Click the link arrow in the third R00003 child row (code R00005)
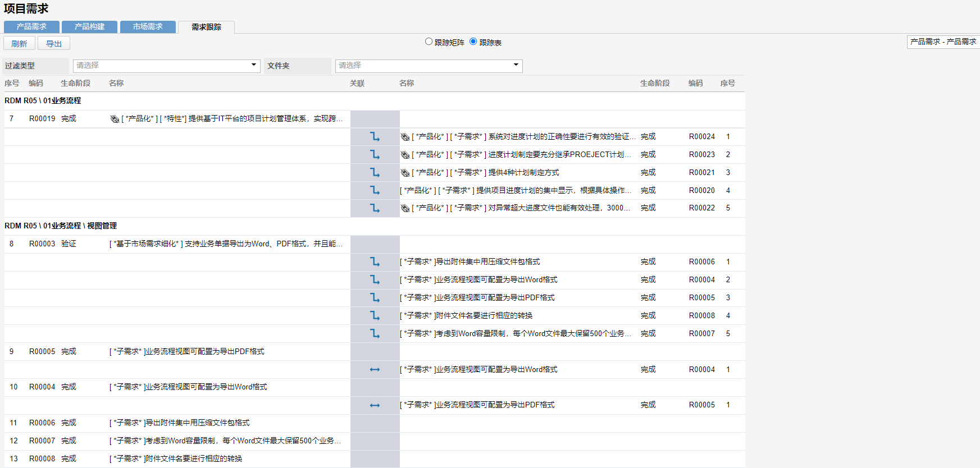 [x=375, y=297]
